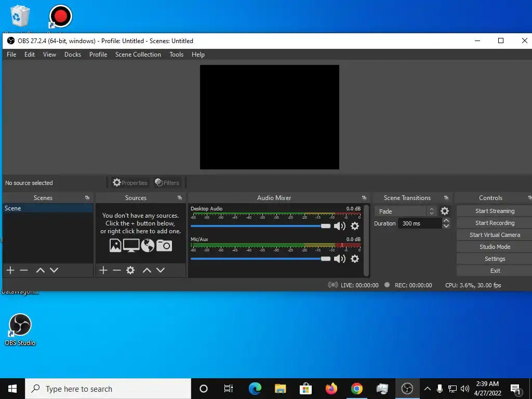Viewport: 532px width, 399px height.
Task: Open Task View on taskbar
Action: (x=229, y=389)
